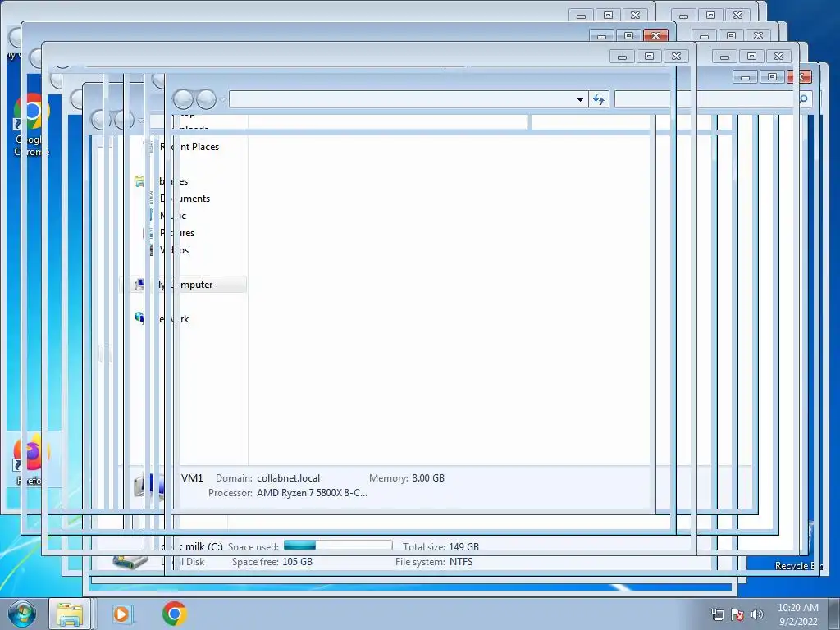Viewport: 840px width, 630px height.
Task: Select My Computer in the navigation pane
Action: point(185,285)
